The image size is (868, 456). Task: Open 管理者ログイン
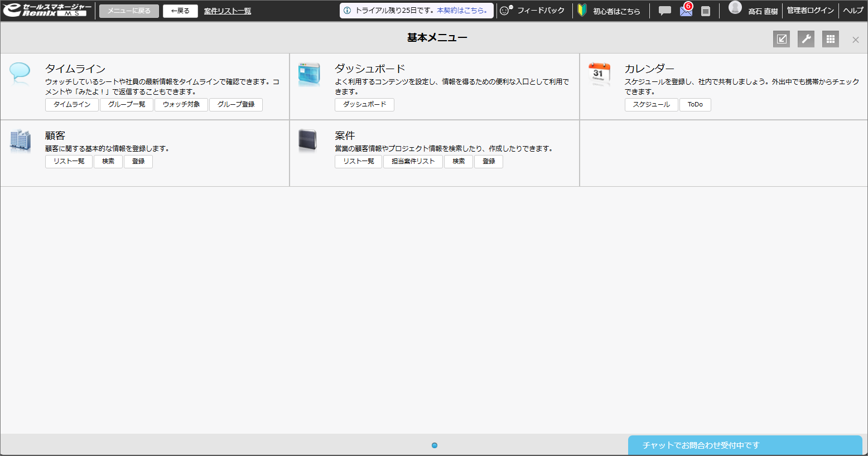click(811, 11)
